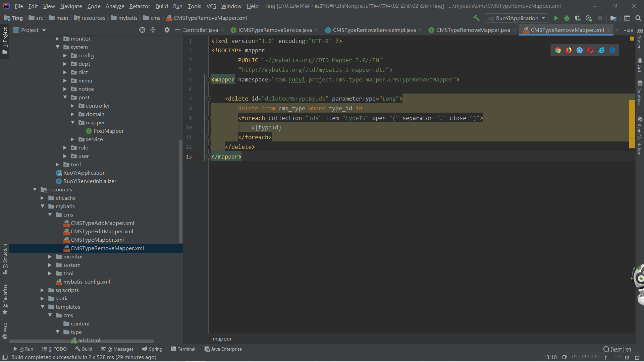Image resolution: width=644 pixels, height=362 pixels.
Task: Build project using the hammer icon
Action: [x=476, y=18]
